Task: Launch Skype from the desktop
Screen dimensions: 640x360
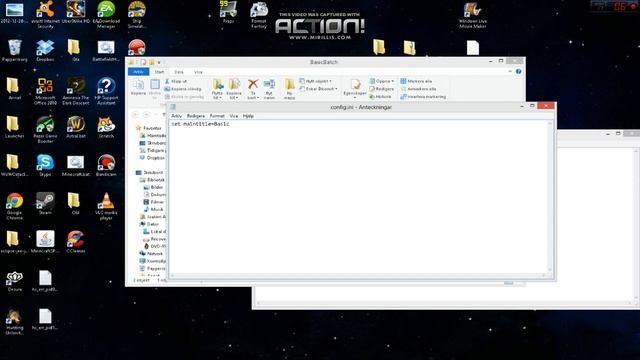Action: pyautogui.click(x=45, y=165)
